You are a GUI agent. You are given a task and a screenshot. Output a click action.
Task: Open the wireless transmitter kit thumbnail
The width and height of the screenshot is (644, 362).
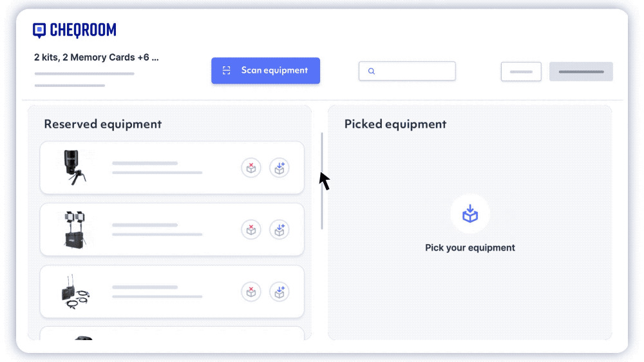[x=75, y=292]
